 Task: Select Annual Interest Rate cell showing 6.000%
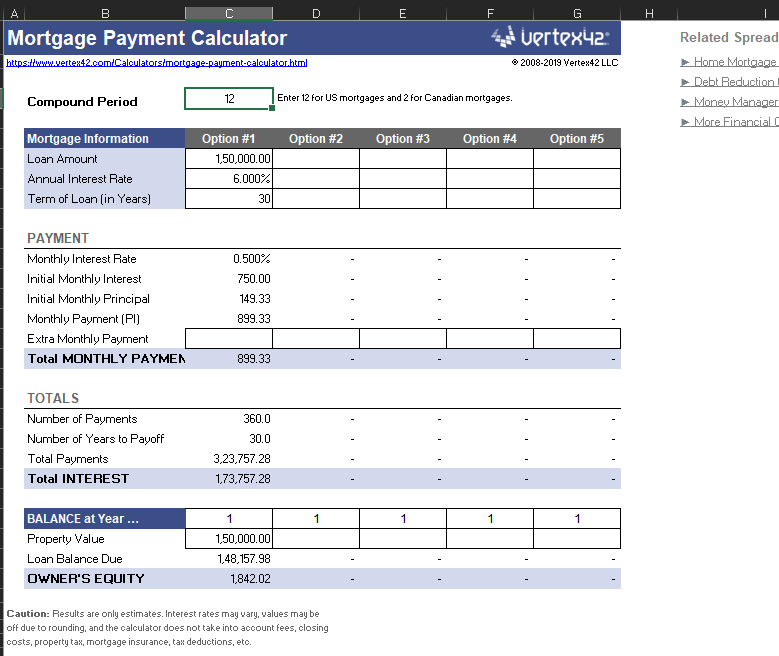tap(229, 178)
